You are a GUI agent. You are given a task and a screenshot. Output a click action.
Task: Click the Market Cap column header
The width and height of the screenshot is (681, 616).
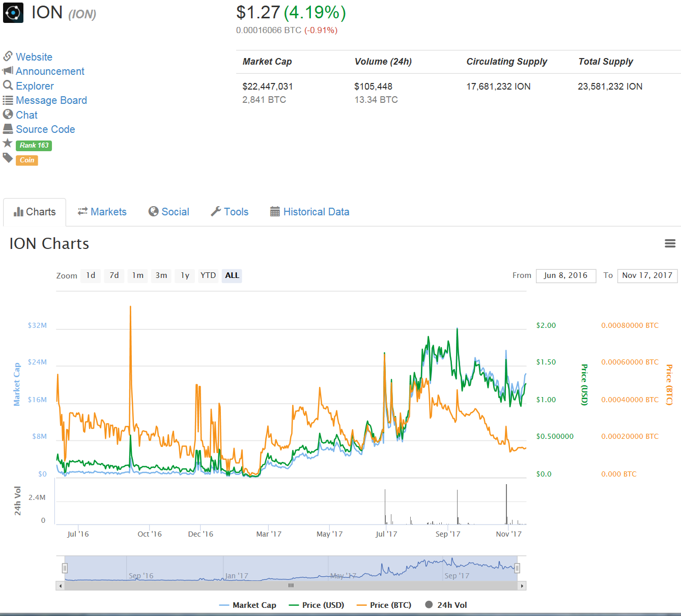[267, 62]
